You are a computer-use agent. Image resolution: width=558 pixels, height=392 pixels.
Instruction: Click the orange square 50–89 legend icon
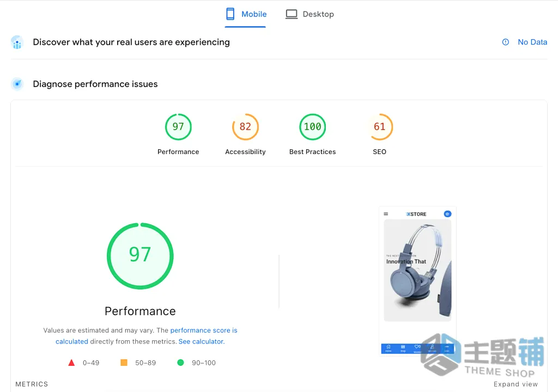coord(124,363)
